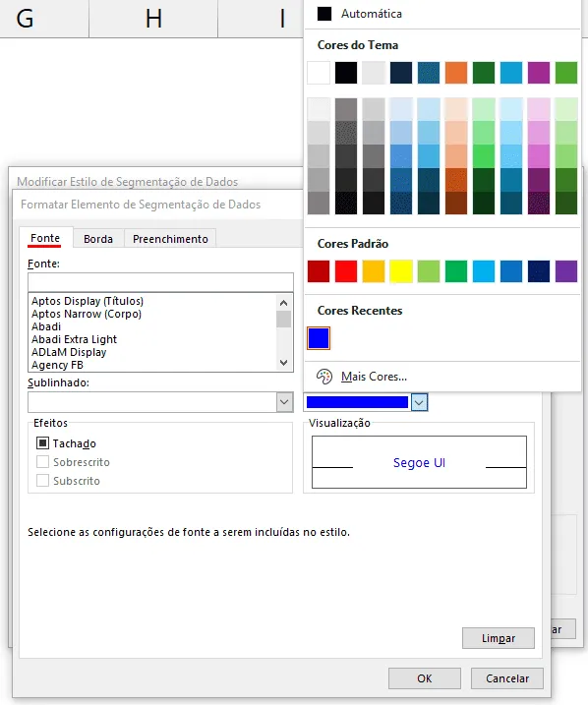Viewport: 588px width, 705px height.
Task: Click font list scroll down arrow
Action: 283,363
